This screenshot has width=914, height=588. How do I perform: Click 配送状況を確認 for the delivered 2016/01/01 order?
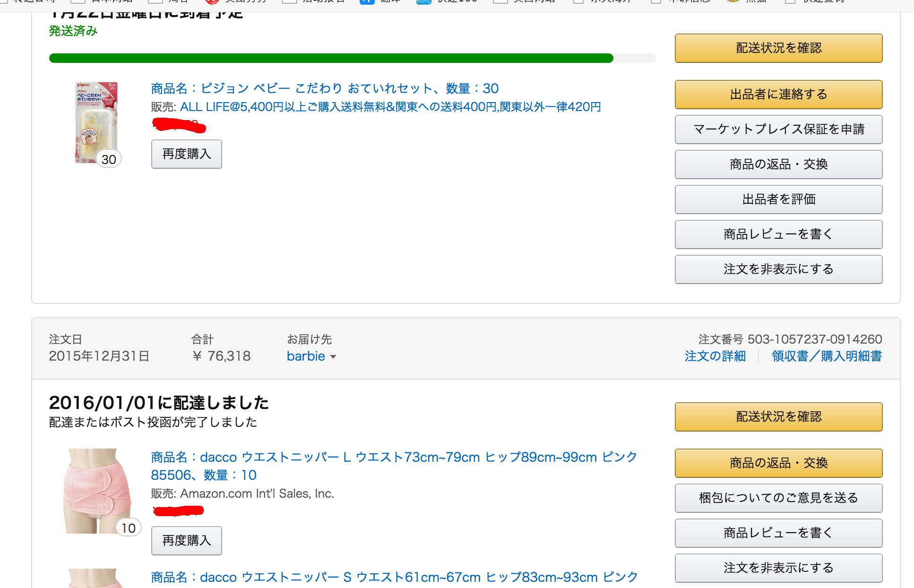coord(778,417)
